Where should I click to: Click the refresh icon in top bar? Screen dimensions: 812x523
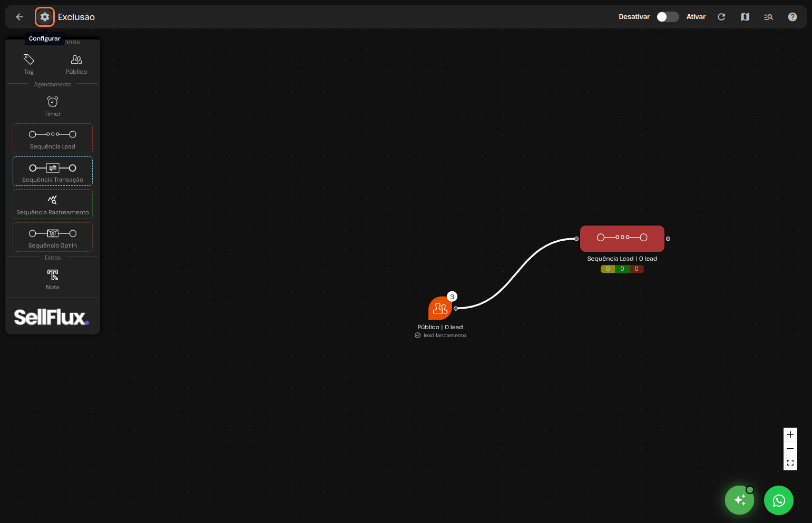click(721, 17)
